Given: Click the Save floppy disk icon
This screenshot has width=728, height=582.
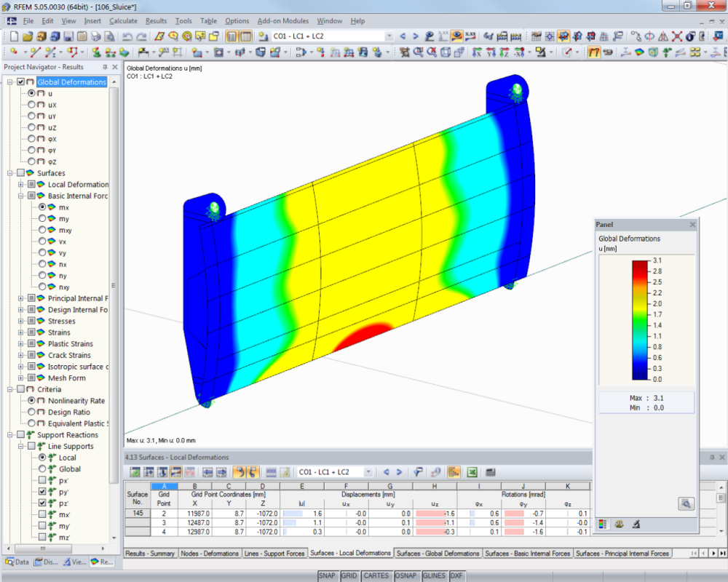Looking at the screenshot, I should tap(68, 36).
